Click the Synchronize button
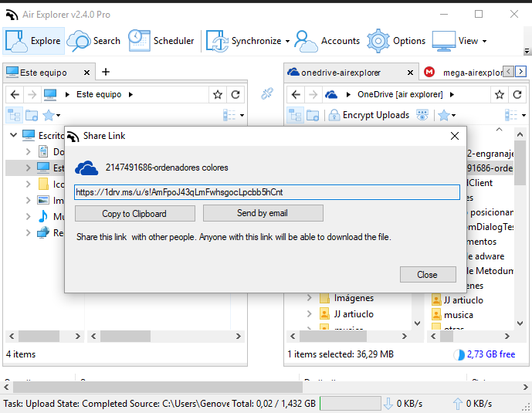This screenshot has width=532, height=413. 244,41
